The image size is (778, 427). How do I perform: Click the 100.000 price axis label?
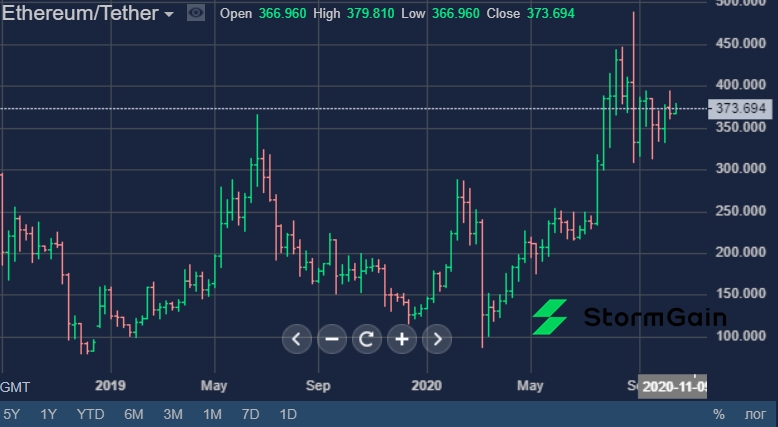click(x=740, y=336)
